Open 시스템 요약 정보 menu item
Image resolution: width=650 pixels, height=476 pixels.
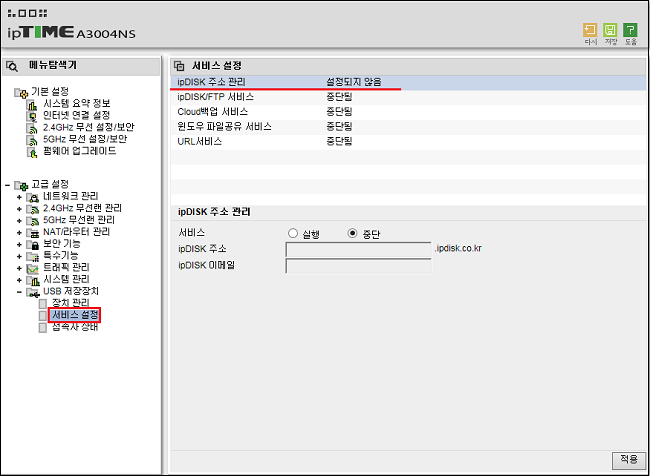(x=77, y=103)
